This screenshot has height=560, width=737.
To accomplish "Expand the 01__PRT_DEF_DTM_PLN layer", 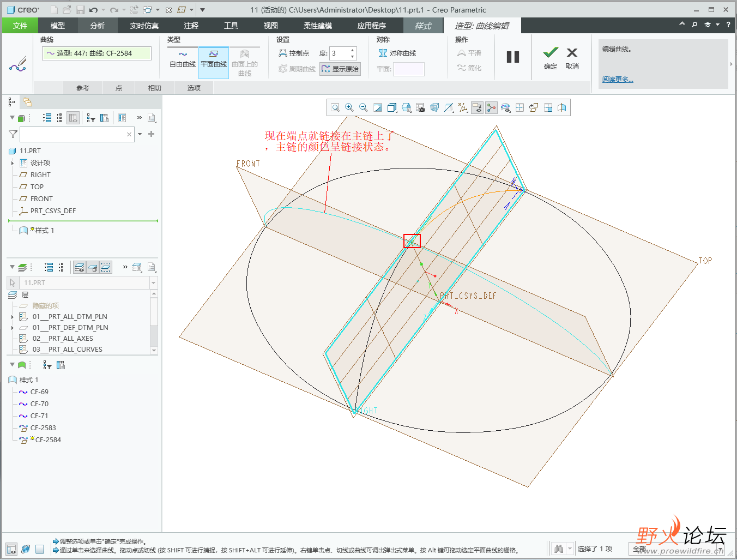I will coord(13,328).
